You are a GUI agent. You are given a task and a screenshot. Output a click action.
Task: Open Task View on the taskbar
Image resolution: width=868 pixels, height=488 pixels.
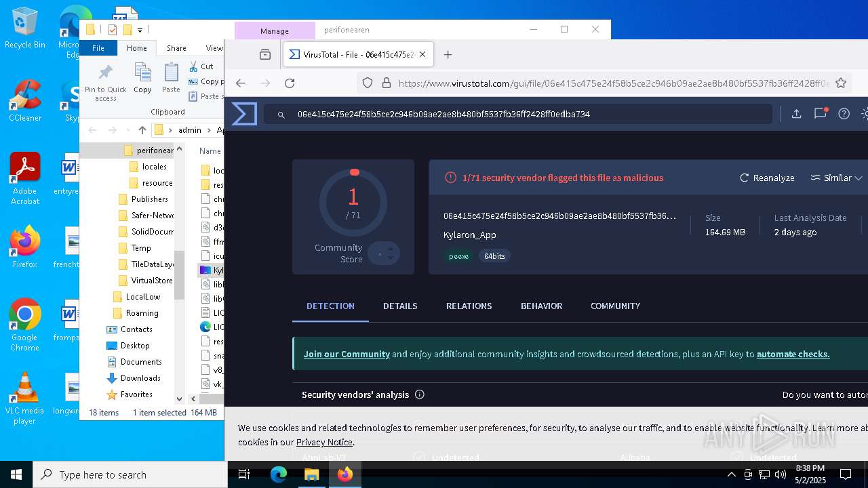click(244, 474)
